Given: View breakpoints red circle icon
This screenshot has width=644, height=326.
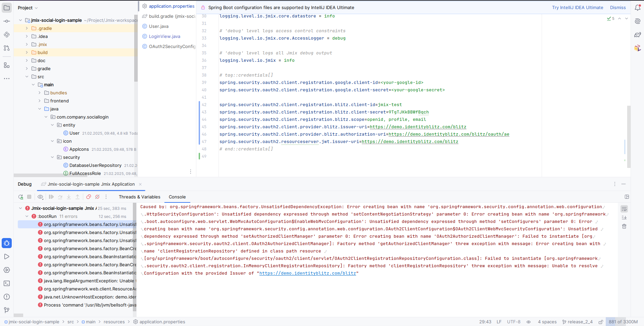Looking at the screenshot, I should pyautogui.click(x=89, y=197).
